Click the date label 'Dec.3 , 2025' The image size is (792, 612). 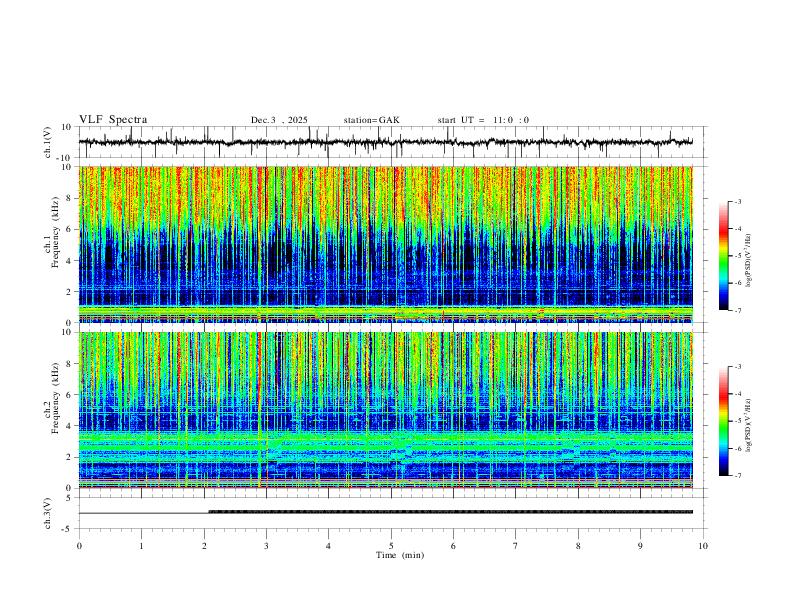[279, 120]
